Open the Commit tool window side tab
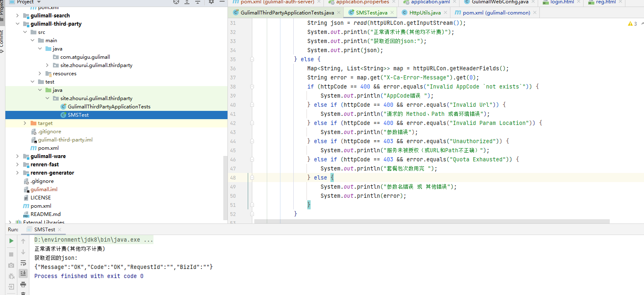 tap(2, 41)
